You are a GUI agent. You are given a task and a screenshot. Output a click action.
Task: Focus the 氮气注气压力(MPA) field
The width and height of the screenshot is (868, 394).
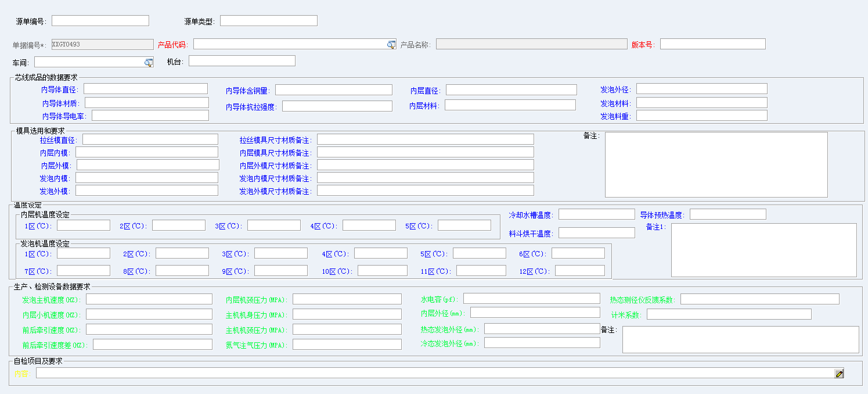point(347,345)
